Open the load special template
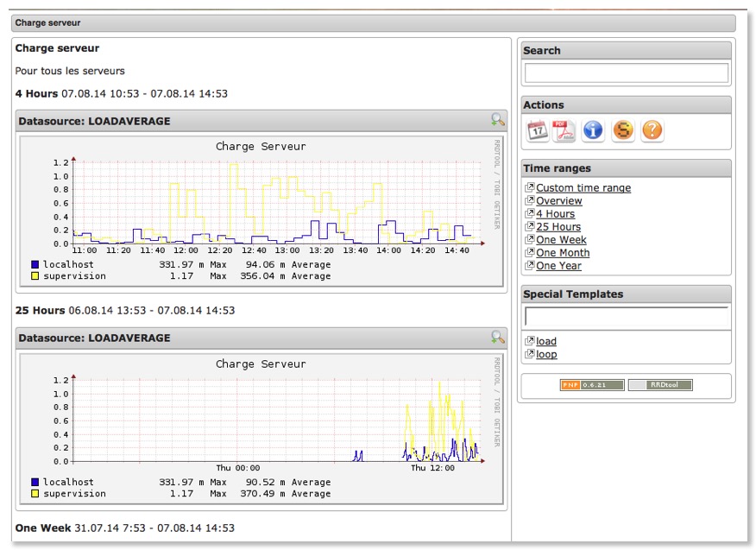This screenshot has height=550, width=756. 546,342
